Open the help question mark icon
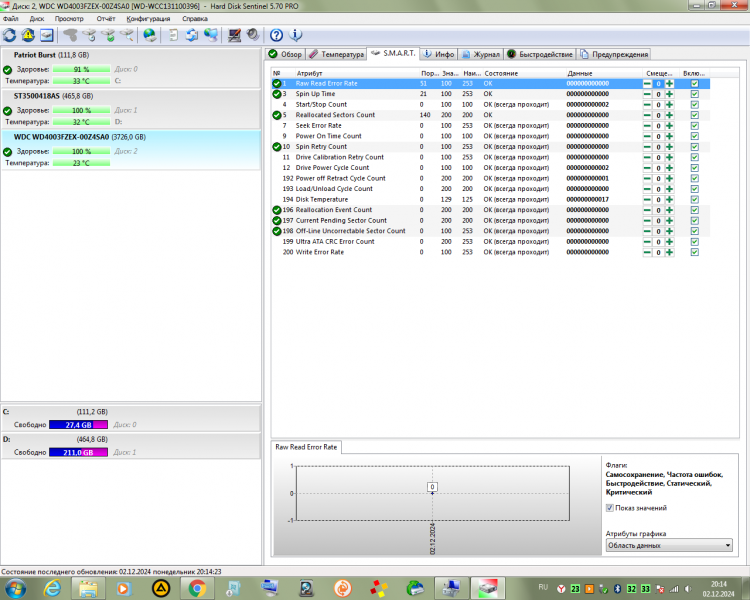 tap(276, 35)
